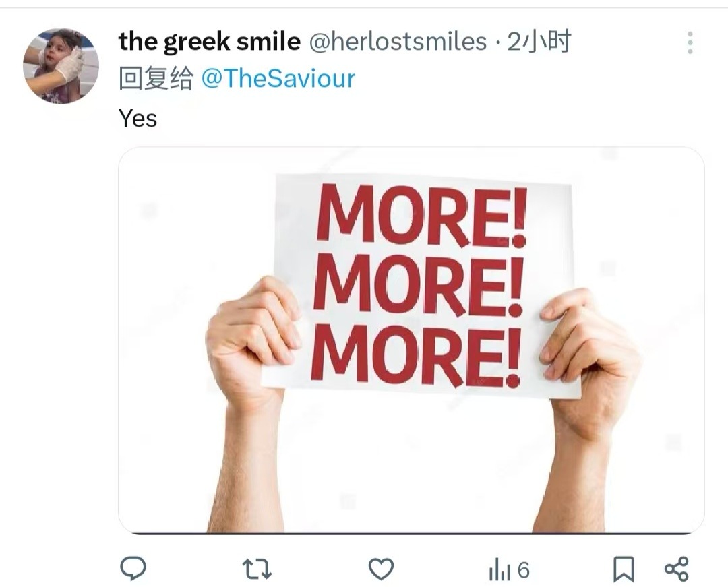Bookmark this tweet
Image resolution: width=728 pixels, height=587 pixels.
point(624,569)
